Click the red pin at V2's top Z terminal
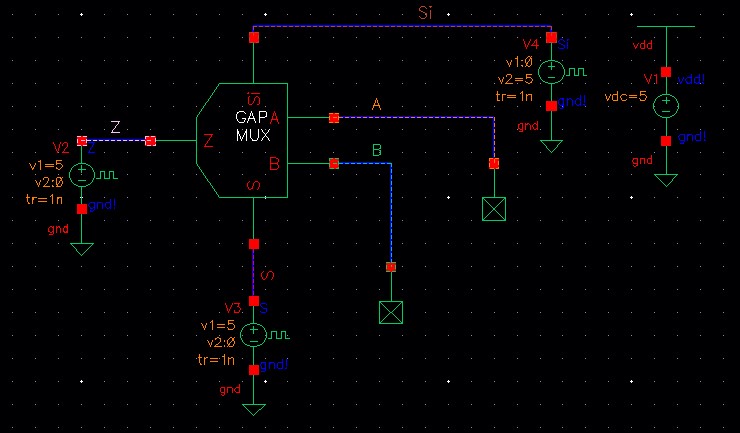Viewport: 740px width, 433px height. [x=82, y=141]
